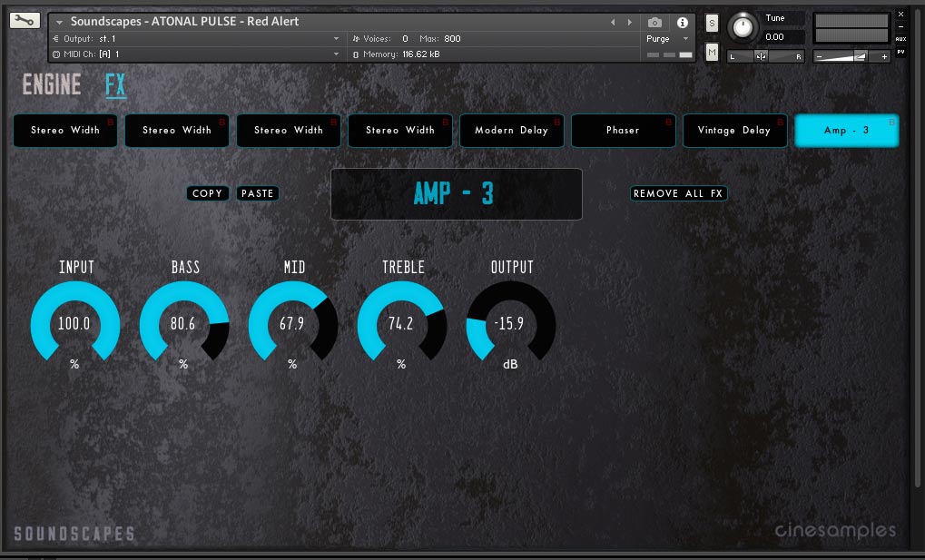Click the AUX sends icon
The width and height of the screenshot is (925, 560).
(x=900, y=39)
